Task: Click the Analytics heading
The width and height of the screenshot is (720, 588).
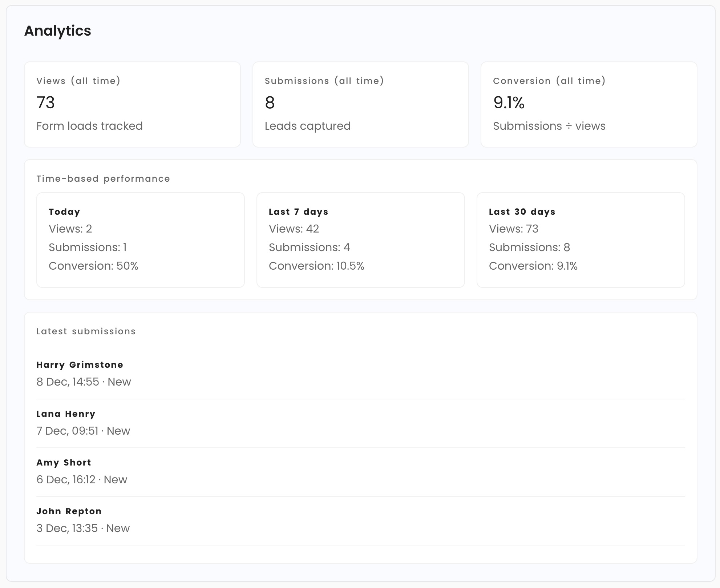Action: [x=57, y=31]
